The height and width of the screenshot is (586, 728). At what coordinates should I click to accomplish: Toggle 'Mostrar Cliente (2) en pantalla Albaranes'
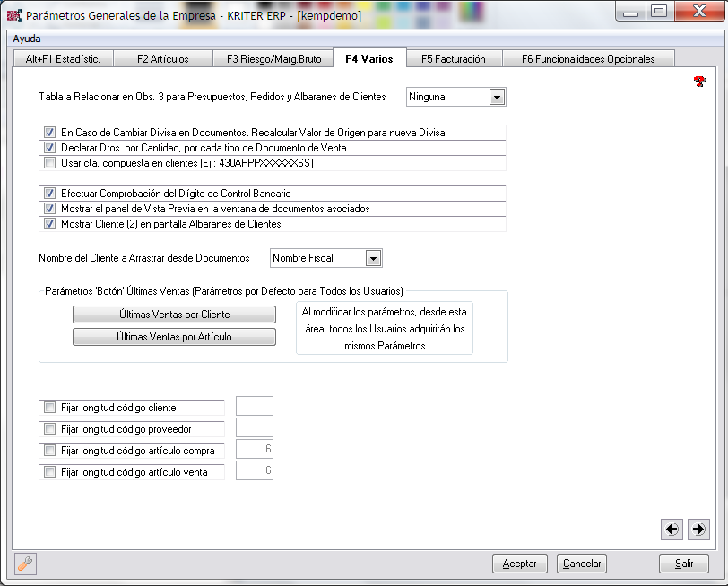(x=50, y=224)
